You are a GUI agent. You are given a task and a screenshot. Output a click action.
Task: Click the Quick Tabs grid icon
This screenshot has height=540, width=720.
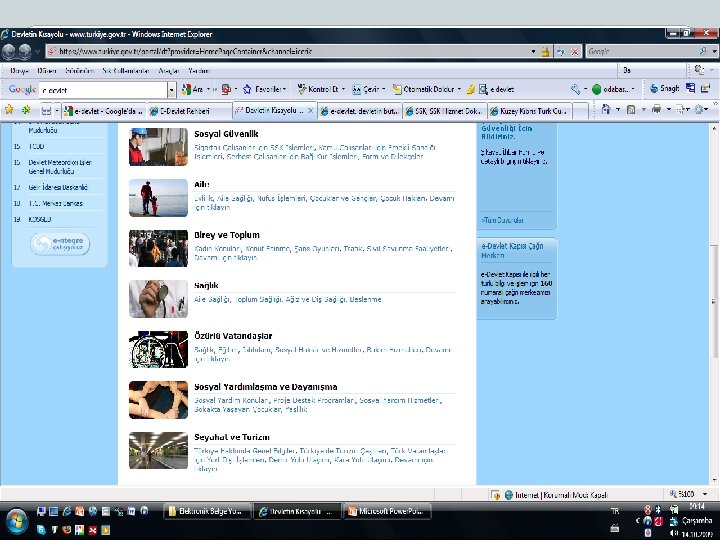point(46,111)
